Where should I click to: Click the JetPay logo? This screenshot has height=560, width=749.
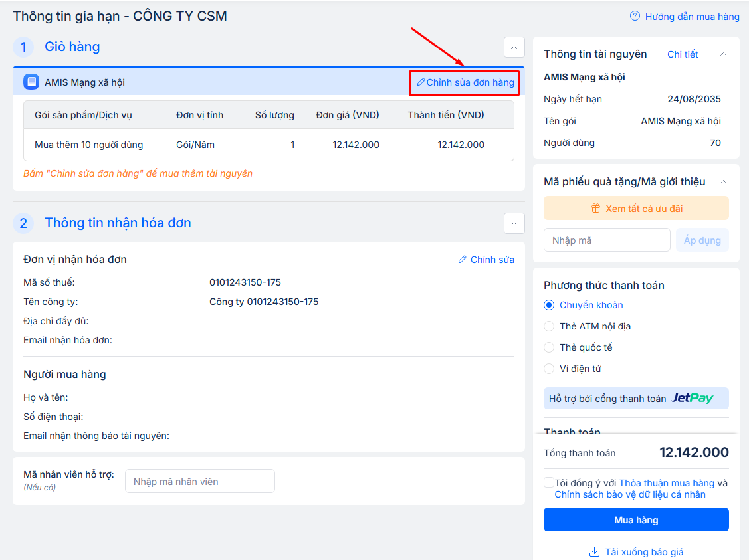coord(692,399)
